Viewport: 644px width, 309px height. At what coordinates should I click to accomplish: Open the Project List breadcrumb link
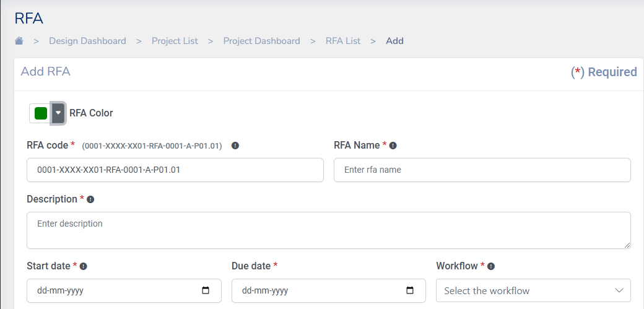[x=175, y=41]
